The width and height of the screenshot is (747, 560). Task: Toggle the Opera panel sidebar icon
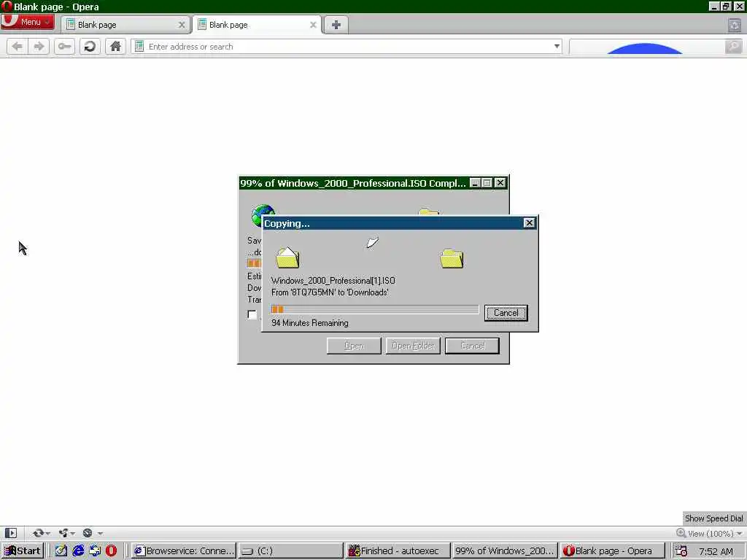(x=10, y=533)
